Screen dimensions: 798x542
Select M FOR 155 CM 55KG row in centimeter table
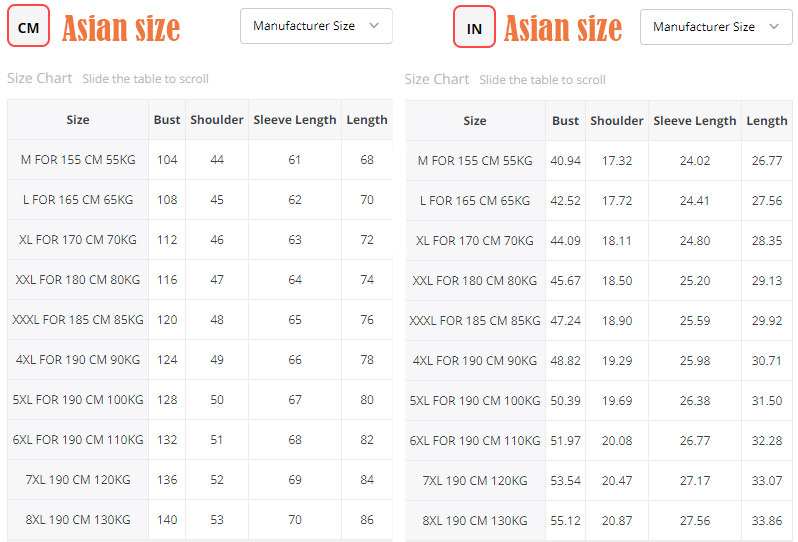pyautogui.click(x=78, y=160)
